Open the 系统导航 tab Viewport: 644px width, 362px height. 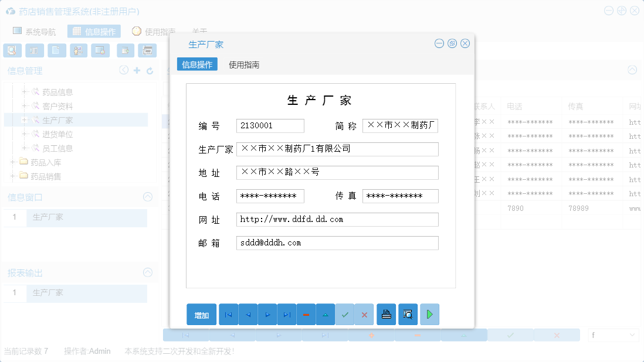click(x=32, y=31)
